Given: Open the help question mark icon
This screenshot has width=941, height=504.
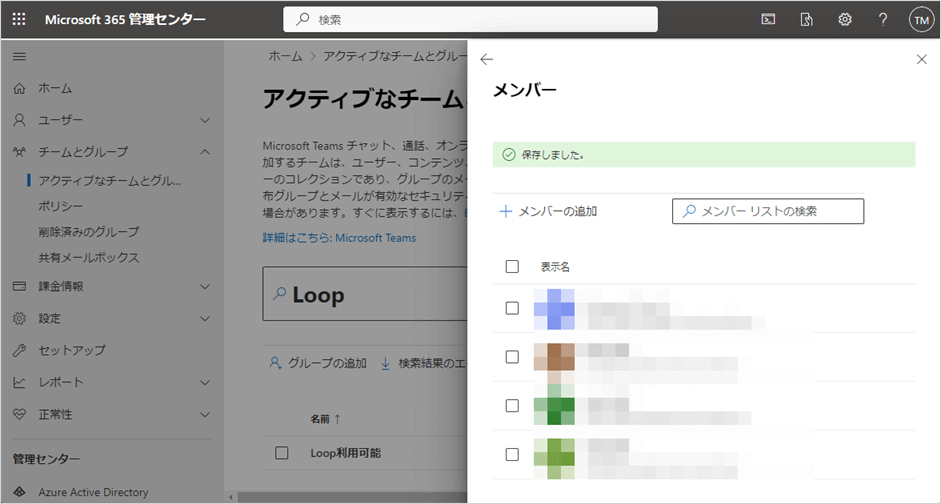Looking at the screenshot, I should [x=883, y=20].
